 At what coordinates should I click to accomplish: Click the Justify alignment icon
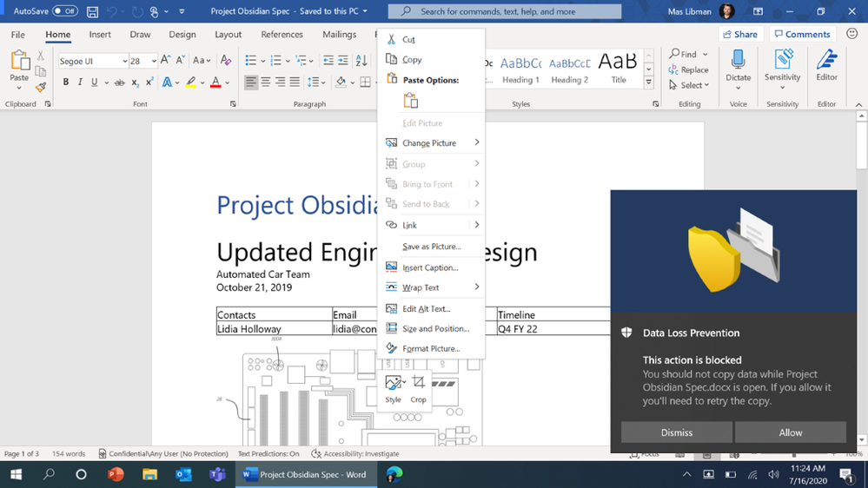(295, 82)
